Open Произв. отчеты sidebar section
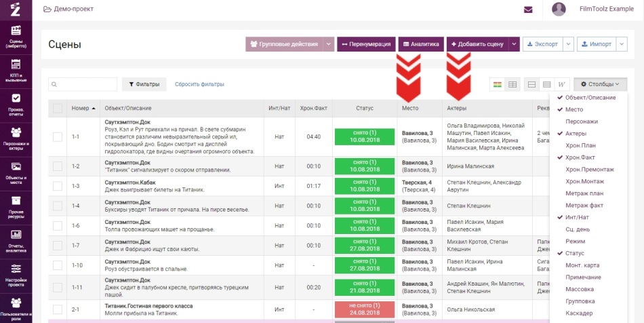 pos(16,104)
